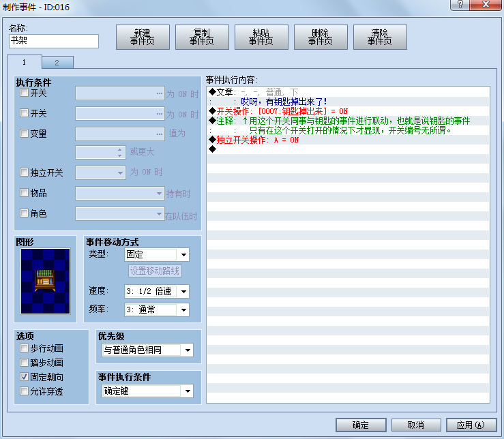
Task: Select the 开关操作 0007 command line
Action: pos(349,111)
